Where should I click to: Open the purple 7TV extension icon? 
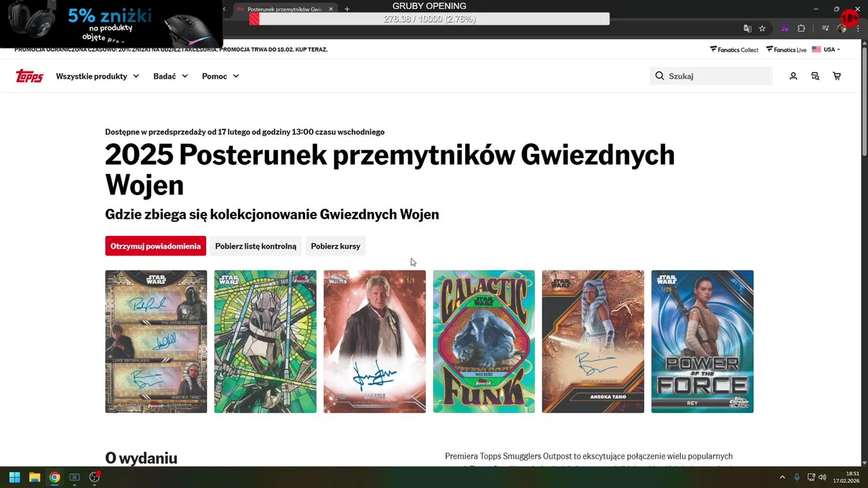(x=785, y=28)
